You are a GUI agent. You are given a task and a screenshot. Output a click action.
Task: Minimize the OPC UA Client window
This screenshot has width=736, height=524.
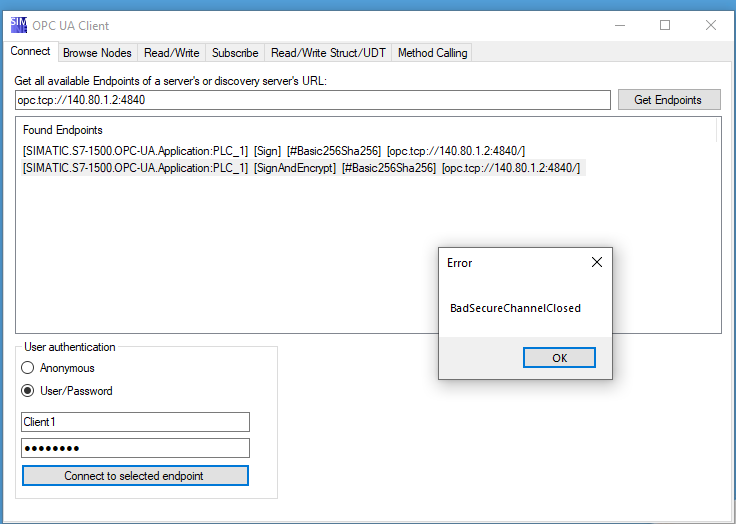pyautogui.click(x=620, y=25)
